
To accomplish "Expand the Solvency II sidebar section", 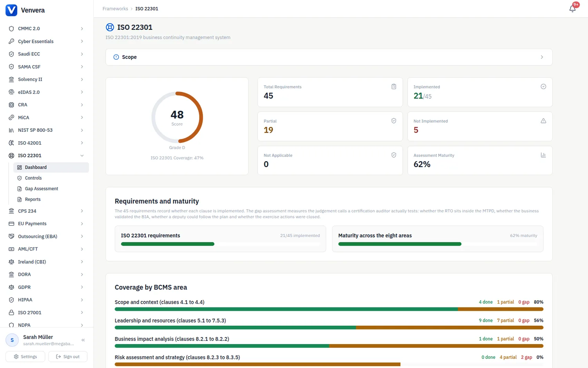I will [x=82, y=79].
